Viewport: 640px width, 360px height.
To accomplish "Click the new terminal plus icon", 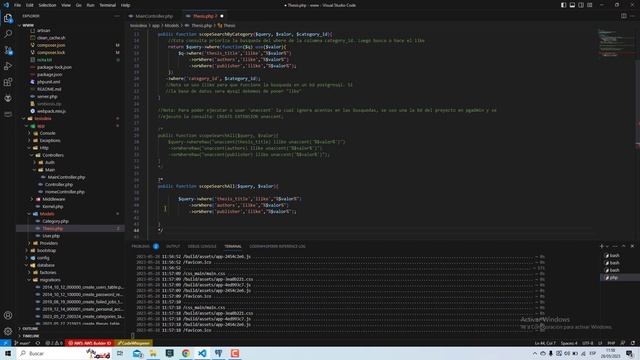I will click(x=601, y=246).
